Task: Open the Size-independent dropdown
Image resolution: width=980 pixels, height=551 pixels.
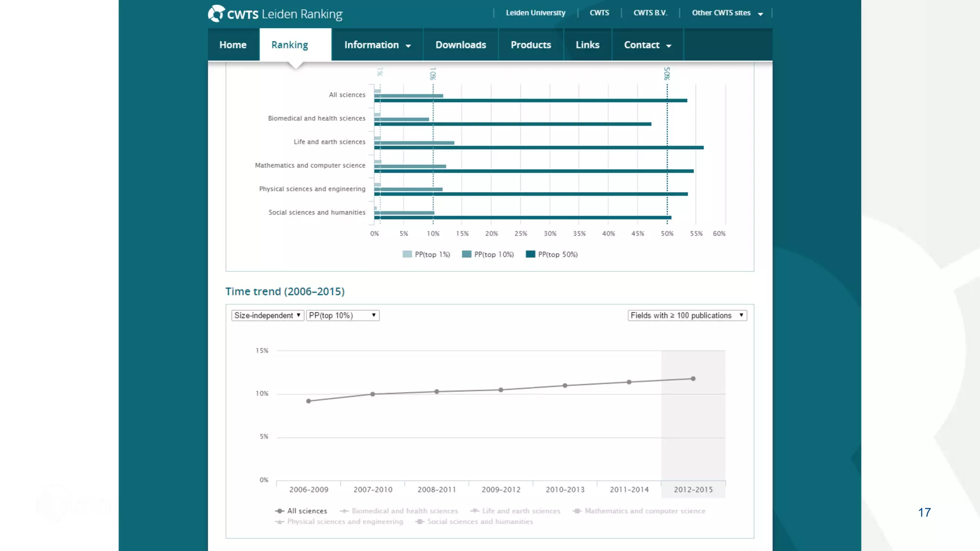Action: click(x=267, y=315)
